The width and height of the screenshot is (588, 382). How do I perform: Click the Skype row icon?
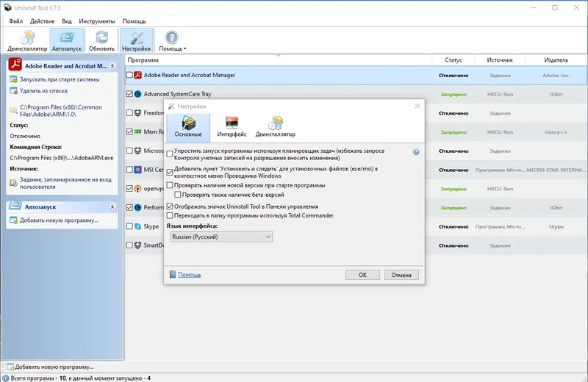137,226
